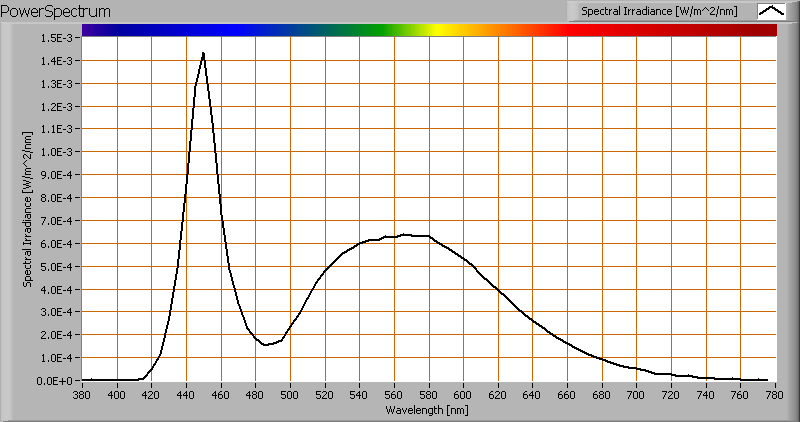The height and width of the screenshot is (422, 800).
Task: Select the Spectral Irradiance legend label
Action: [x=661, y=11]
